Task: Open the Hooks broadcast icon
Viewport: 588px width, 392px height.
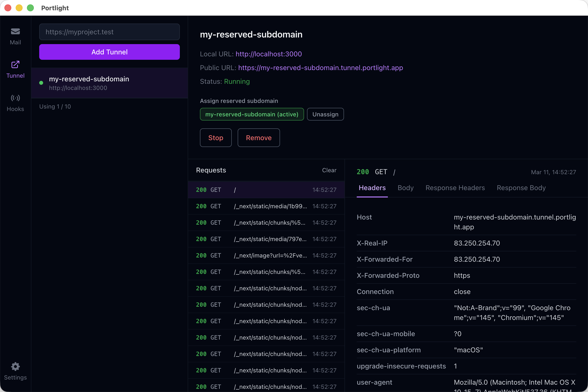Action: (15, 98)
